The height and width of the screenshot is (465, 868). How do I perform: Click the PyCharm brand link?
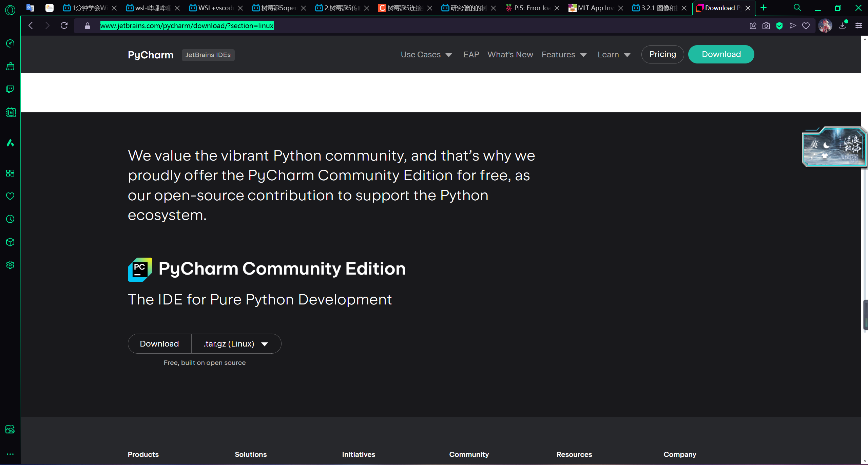click(x=151, y=55)
